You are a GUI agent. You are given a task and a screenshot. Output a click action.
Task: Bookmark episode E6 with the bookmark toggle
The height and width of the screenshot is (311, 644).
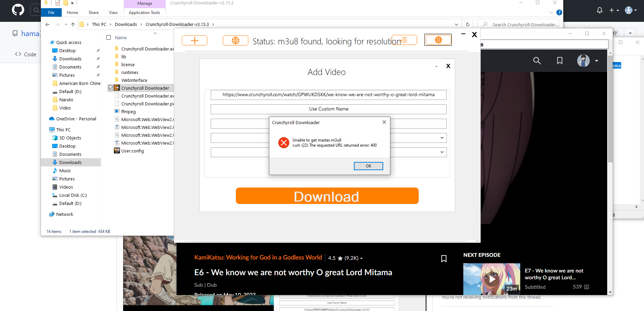click(444, 258)
